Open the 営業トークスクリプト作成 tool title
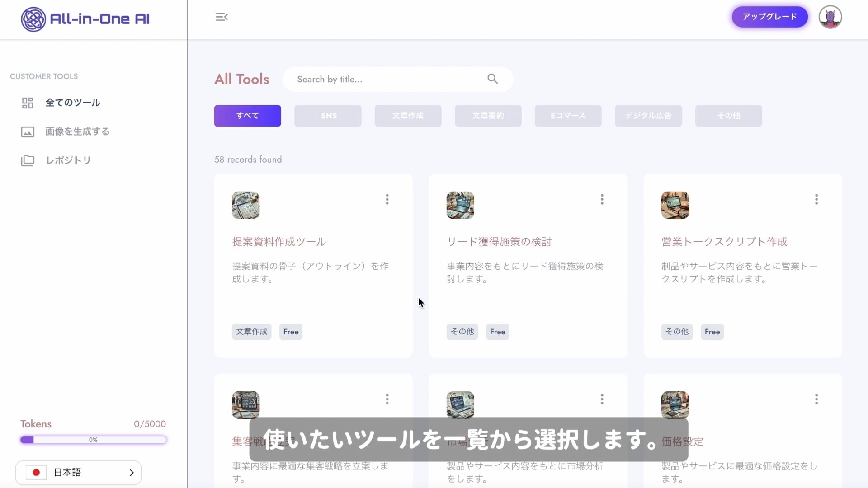Image resolution: width=868 pixels, height=488 pixels. point(724,242)
